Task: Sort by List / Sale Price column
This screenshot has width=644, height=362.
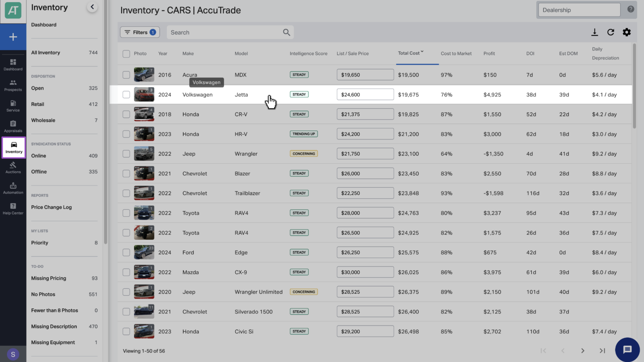Action: [353, 53]
